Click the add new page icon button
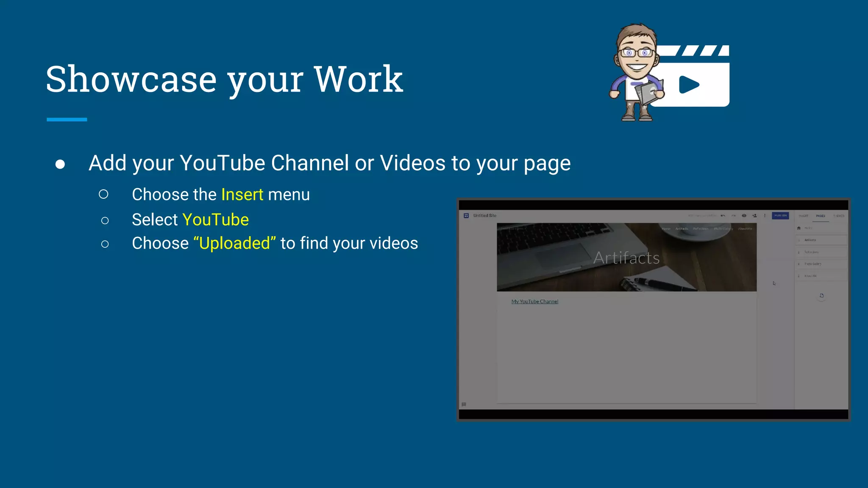The image size is (868, 488). coord(821,296)
